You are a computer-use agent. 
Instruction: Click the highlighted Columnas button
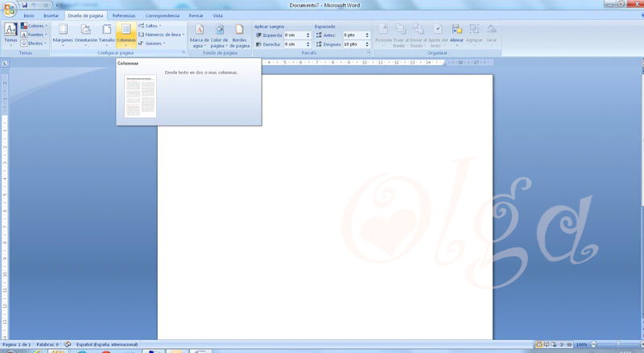(x=126, y=34)
